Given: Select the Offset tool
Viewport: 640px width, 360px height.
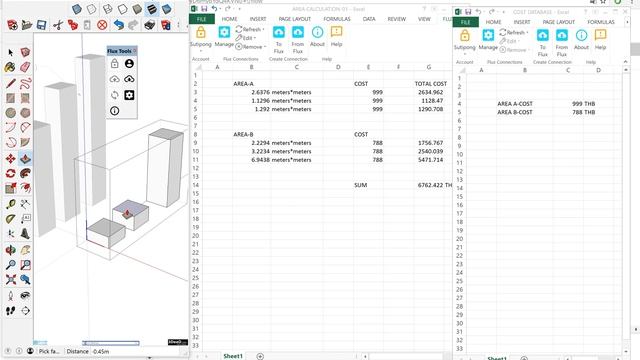Looking at the screenshot, I should point(25,188).
